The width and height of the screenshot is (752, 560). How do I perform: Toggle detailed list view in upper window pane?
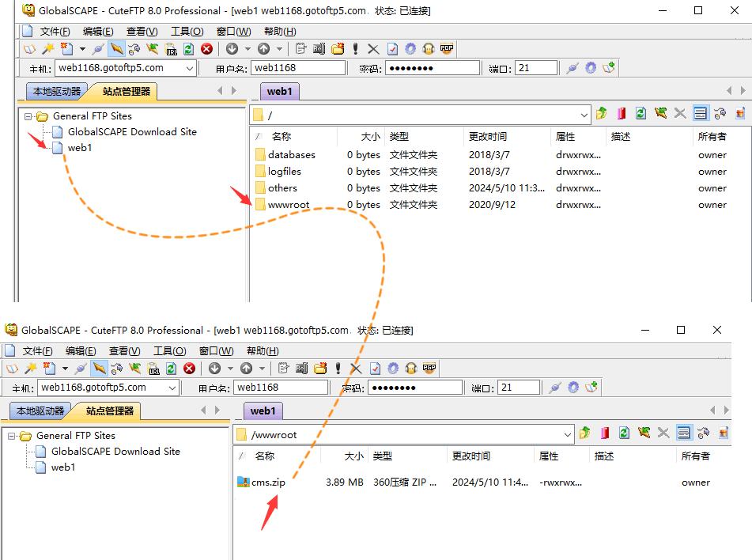click(x=700, y=114)
